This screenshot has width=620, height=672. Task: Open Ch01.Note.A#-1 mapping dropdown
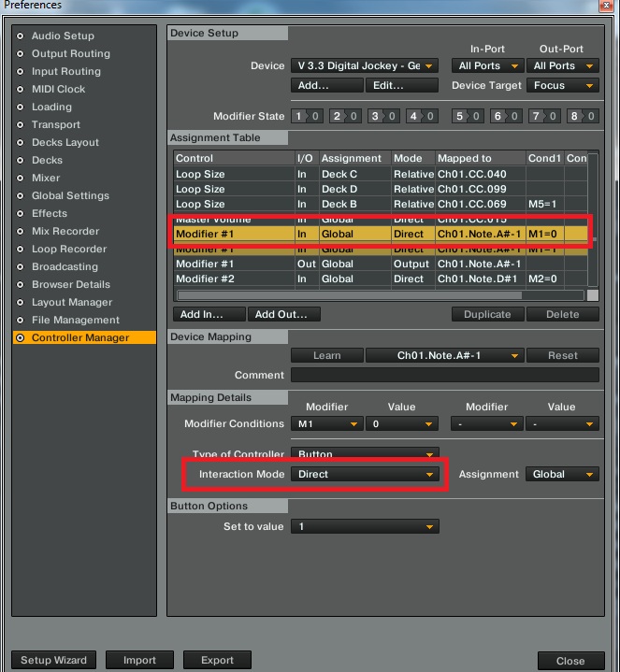tap(444, 356)
